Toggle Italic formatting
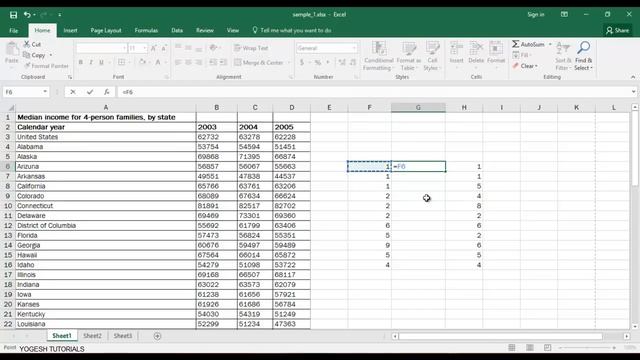This screenshot has width=640, height=360. 91,62
